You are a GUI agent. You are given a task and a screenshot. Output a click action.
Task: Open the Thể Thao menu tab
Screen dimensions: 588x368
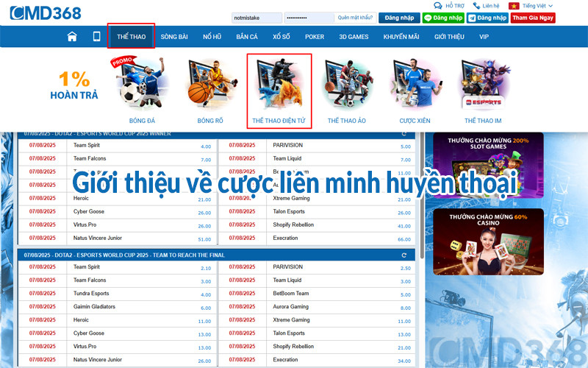click(x=131, y=36)
